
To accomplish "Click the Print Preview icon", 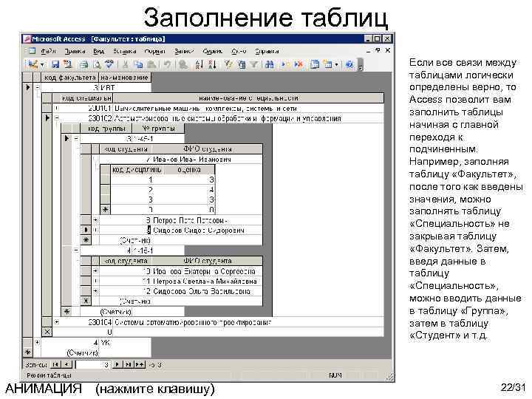I will click(97, 64).
